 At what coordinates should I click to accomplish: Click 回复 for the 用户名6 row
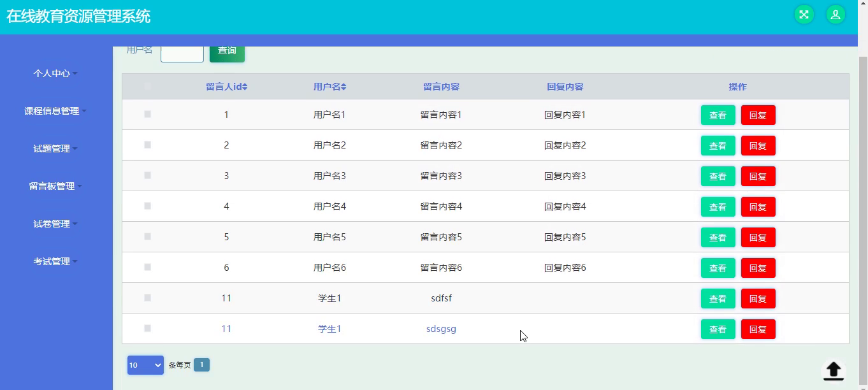[758, 268]
